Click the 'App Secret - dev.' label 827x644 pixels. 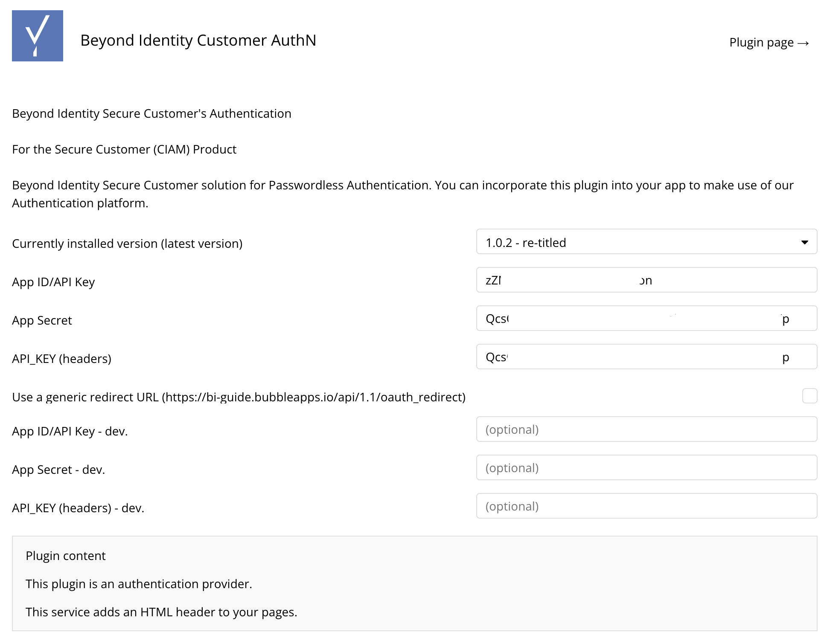(58, 470)
